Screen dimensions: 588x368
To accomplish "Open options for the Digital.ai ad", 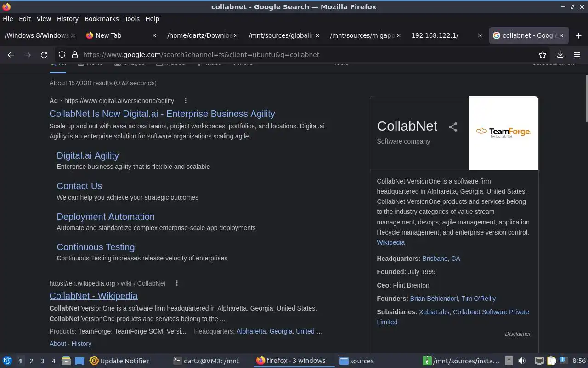I will pos(186,100).
